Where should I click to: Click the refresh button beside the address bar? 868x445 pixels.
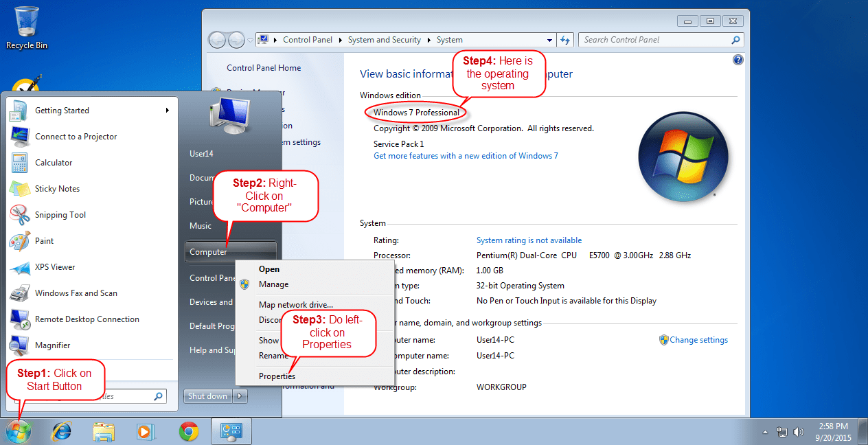(565, 40)
